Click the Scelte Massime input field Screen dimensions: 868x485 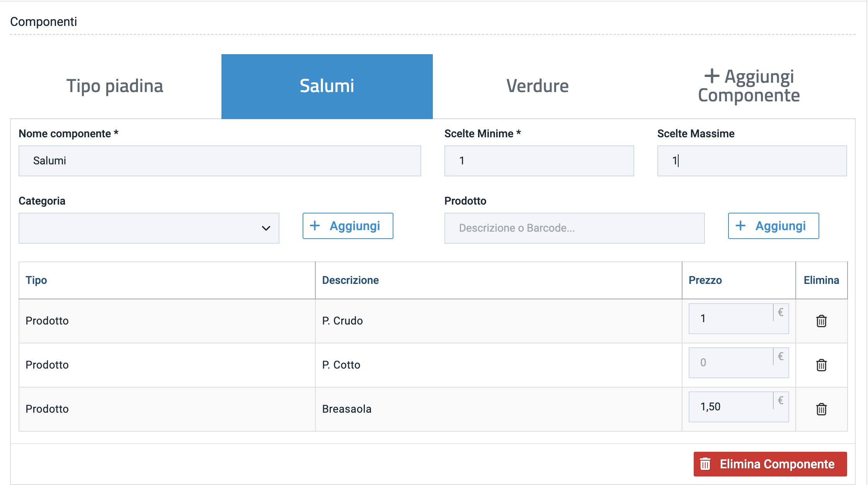click(752, 161)
